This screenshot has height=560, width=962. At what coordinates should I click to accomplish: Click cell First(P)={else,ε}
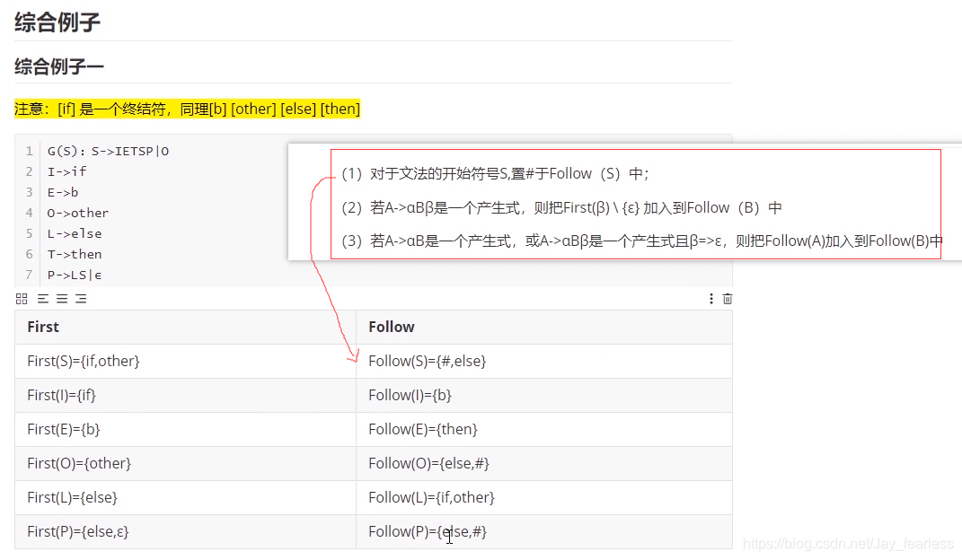pos(185,532)
